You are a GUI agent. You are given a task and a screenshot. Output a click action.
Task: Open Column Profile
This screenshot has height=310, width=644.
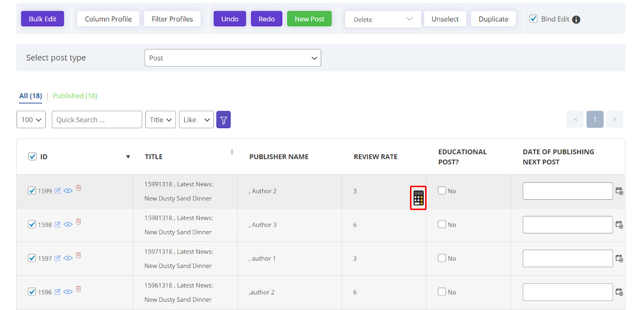coord(108,19)
